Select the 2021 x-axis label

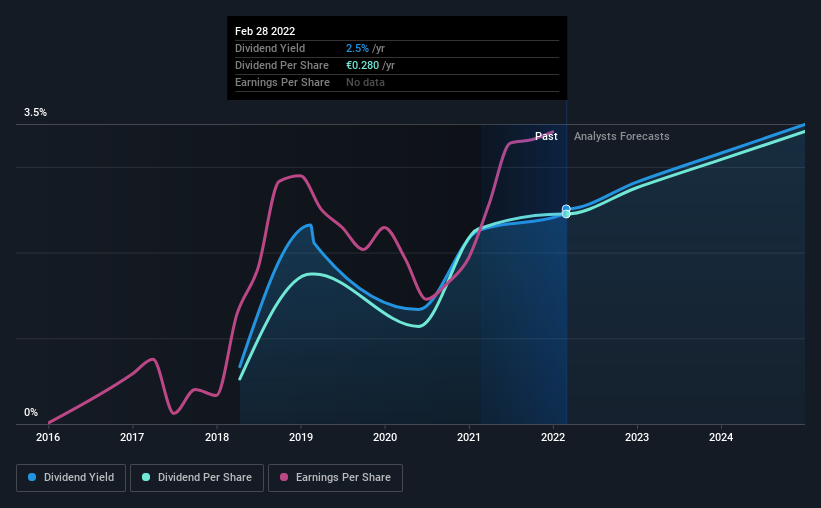click(x=469, y=437)
